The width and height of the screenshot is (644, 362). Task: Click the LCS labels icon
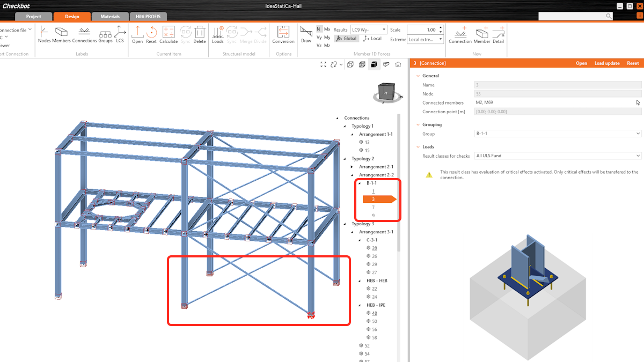click(x=120, y=34)
